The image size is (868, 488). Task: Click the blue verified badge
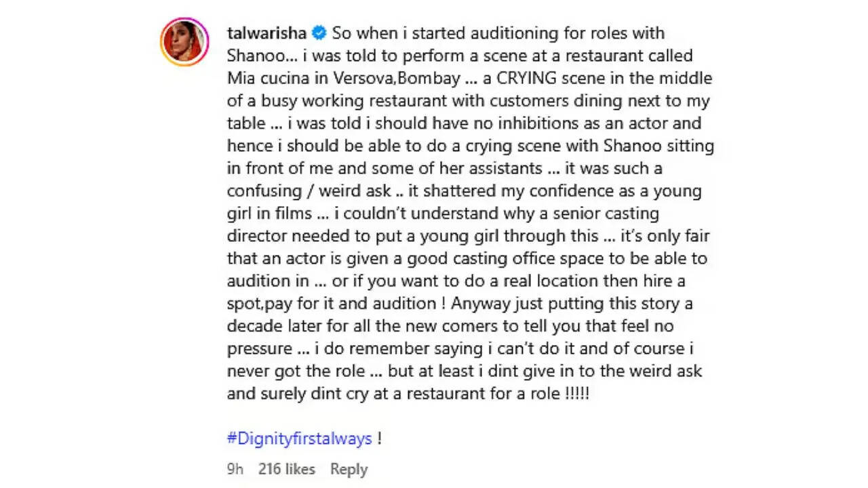320,33
